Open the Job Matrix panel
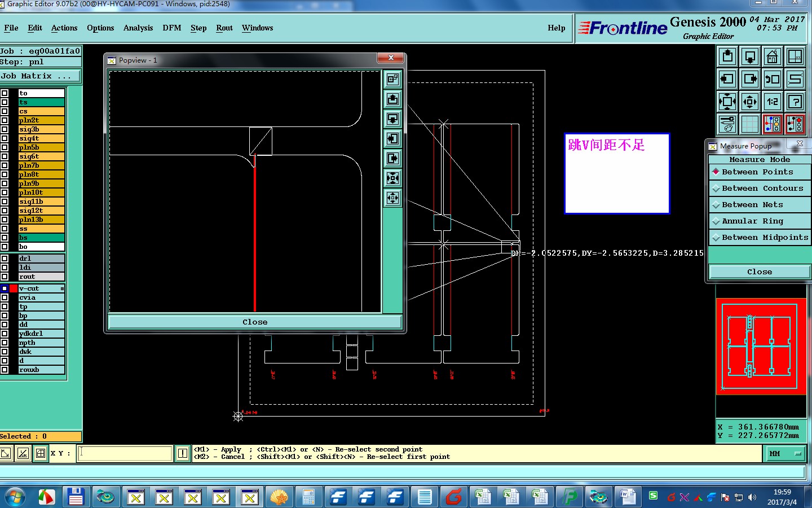This screenshot has height=508, width=812. [40, 76]
